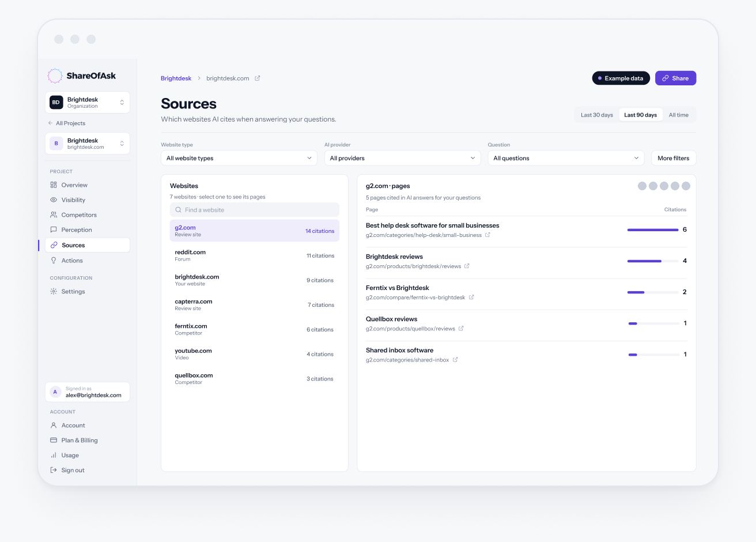756x542 pixels.
Task: Expand the All questions dropdown
Action: tap(566, 158)
